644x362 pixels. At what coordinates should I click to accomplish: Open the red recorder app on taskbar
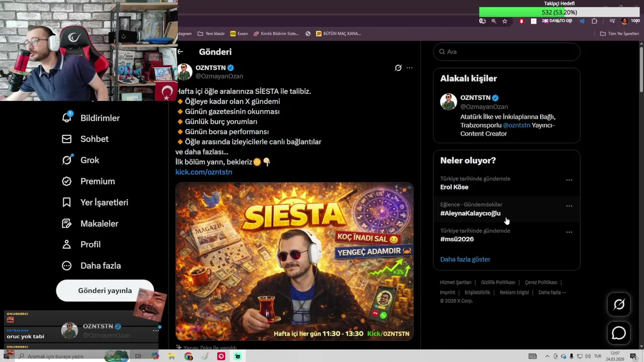(x=221, y=356)
